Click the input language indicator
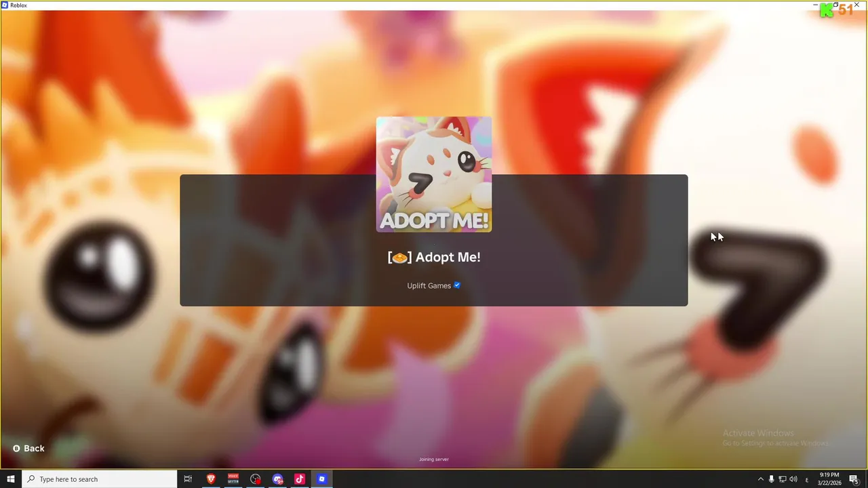868x488 pixels. coord(806,479)
